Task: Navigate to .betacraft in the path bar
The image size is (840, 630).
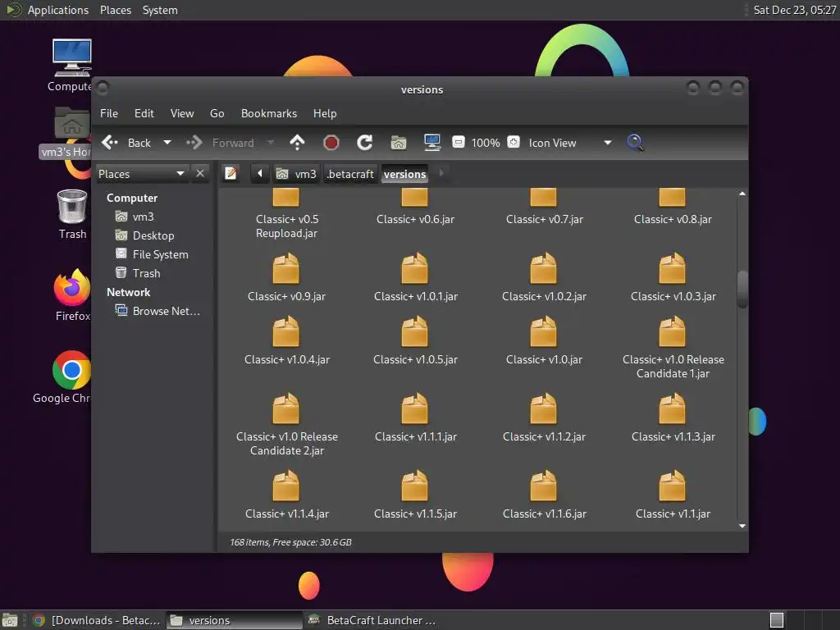Action: tap(350, 173)
